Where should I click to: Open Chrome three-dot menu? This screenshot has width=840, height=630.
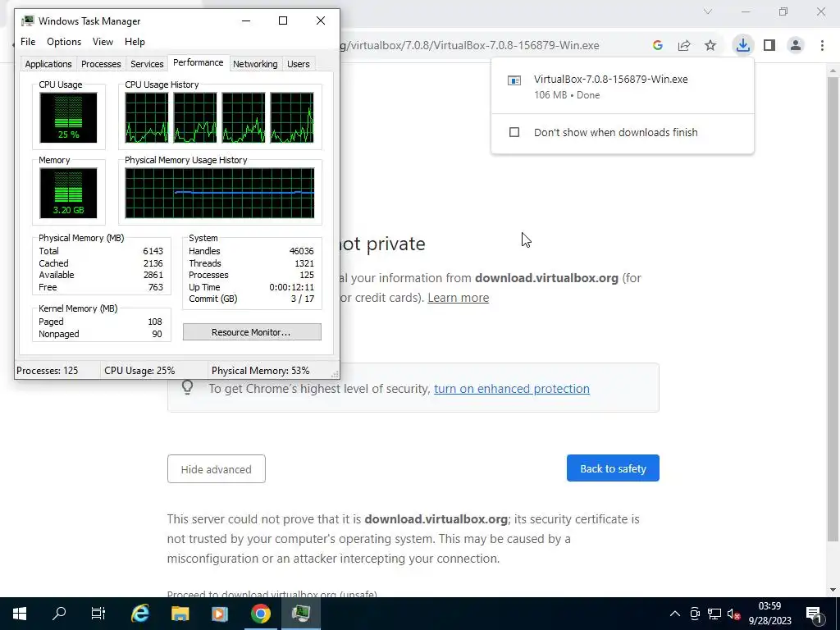pos(822,46)
